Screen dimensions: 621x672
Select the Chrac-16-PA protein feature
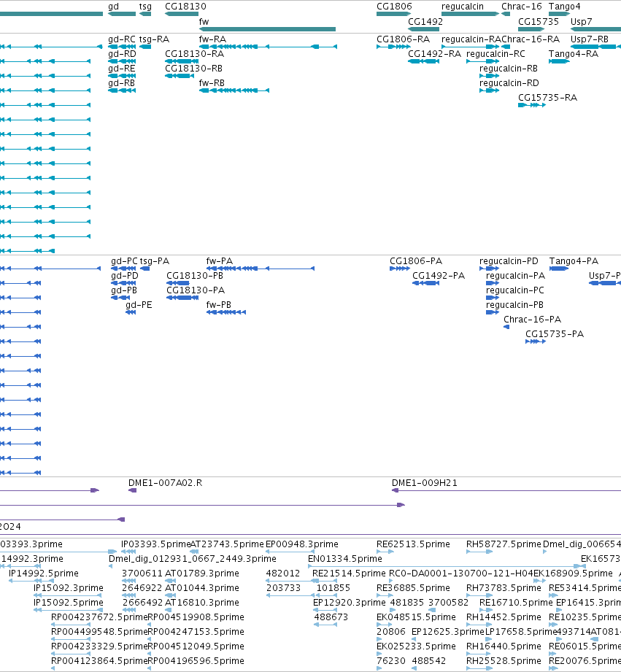pyautogui.click(x=506, y=327)
